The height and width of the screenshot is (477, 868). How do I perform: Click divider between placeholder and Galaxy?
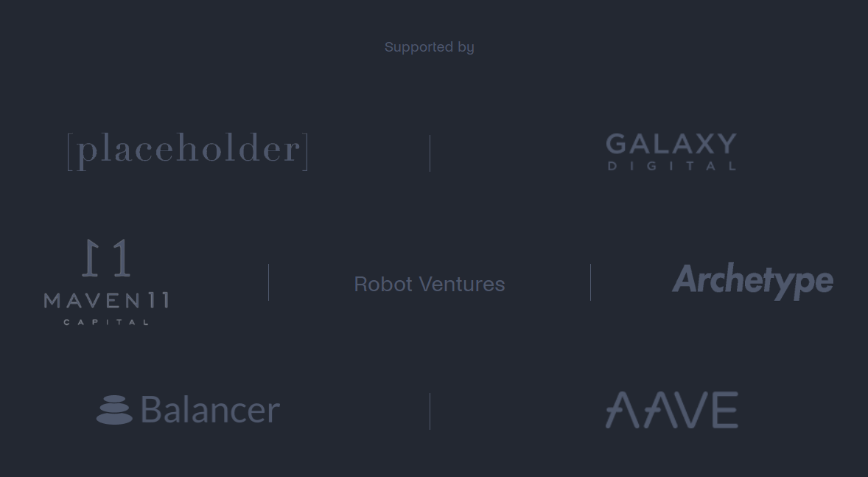(x=430, y=153)
